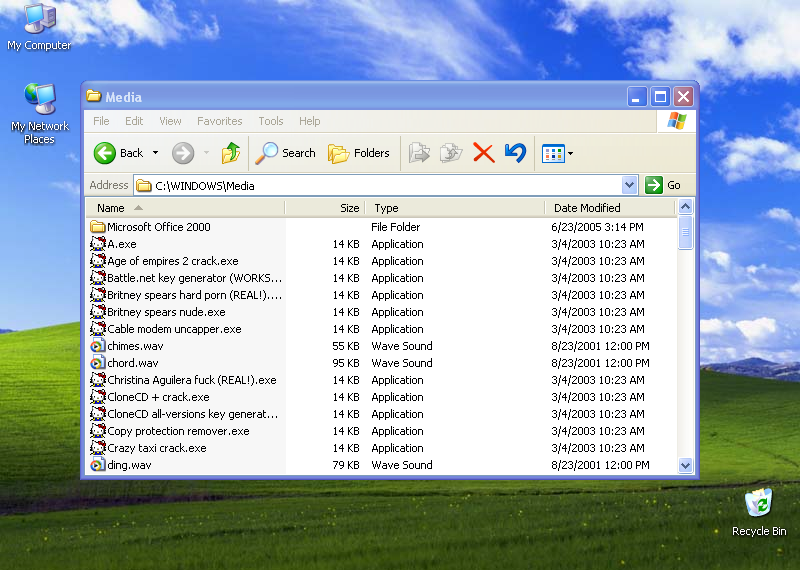This screenshot has height=570, width=800.
Task: Select the Crazy taxi crack.exe icon
Action: tap(97, 448)
